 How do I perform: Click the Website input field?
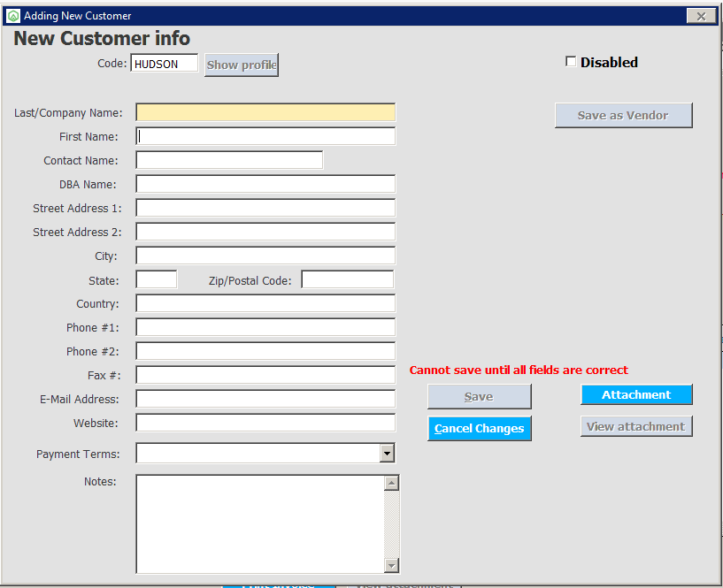click(x=265, y=423)
